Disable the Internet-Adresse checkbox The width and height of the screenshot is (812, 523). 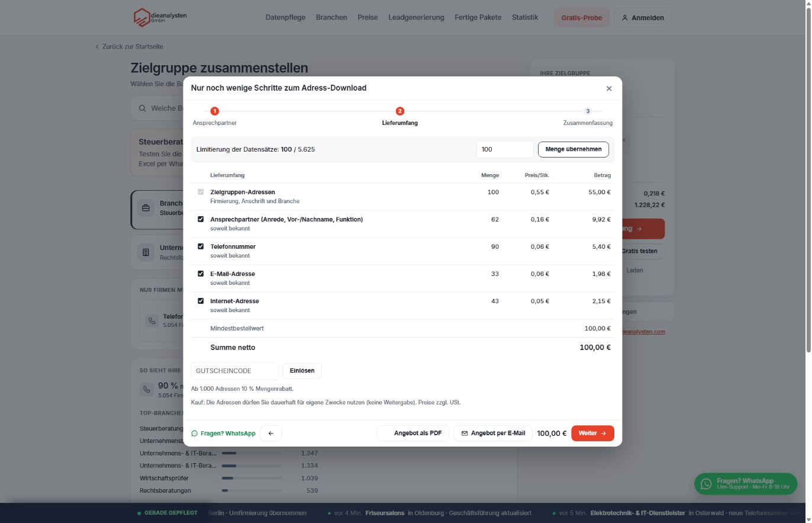click(201, 301)
